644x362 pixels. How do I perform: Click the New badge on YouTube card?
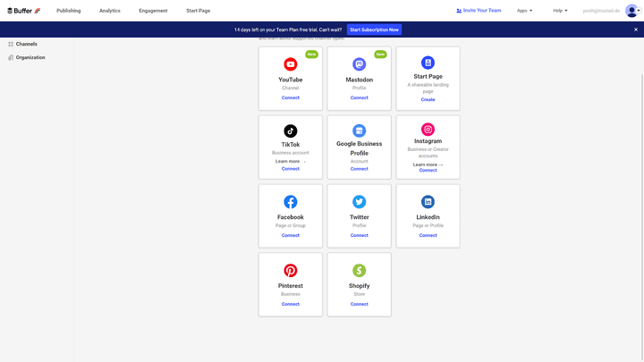pyautogui.click(x=312, y=55)
